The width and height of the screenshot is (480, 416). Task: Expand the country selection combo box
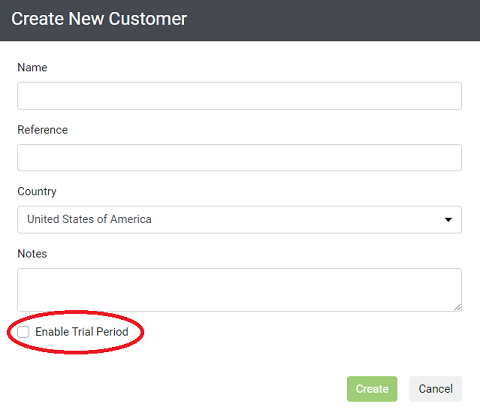click(x=239, y=220)
